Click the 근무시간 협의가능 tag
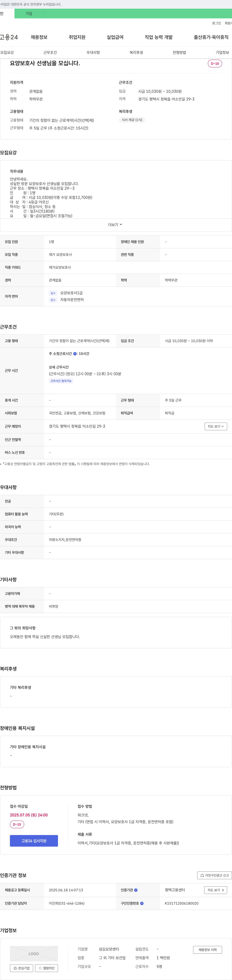 61,381
